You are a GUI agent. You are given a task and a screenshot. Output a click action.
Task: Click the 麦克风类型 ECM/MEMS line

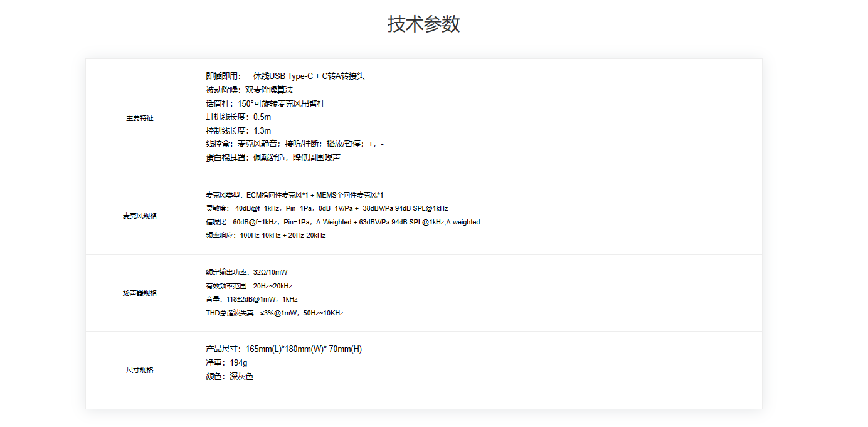point(294,195)
